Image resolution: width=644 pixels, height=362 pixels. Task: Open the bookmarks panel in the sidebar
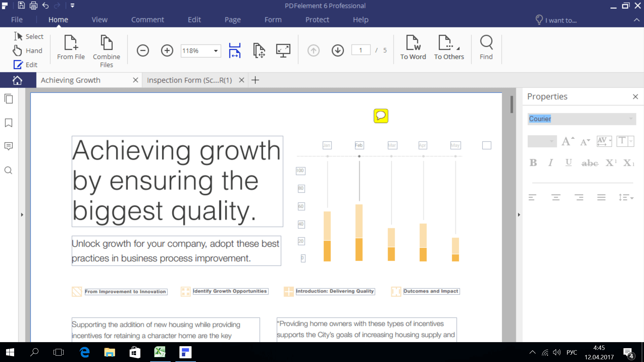point(8,123)
